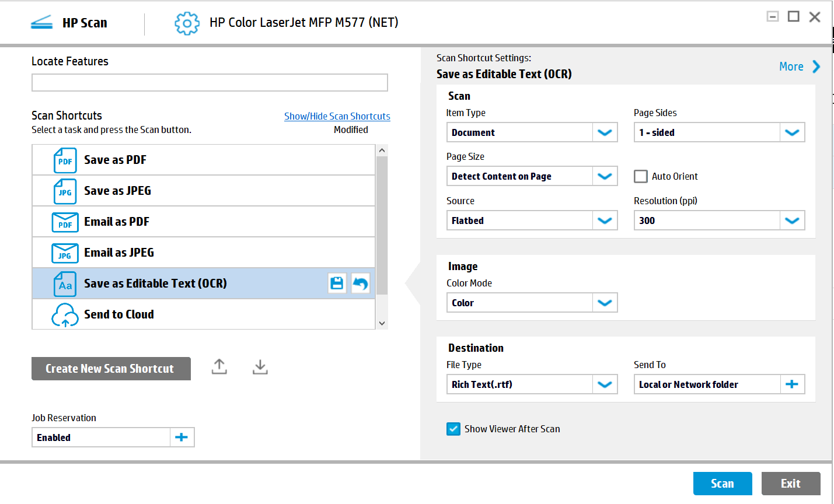This screenshot has width=834, height=504.
Task: Click the Locate Features search field
Action: (x=210, y=83)
